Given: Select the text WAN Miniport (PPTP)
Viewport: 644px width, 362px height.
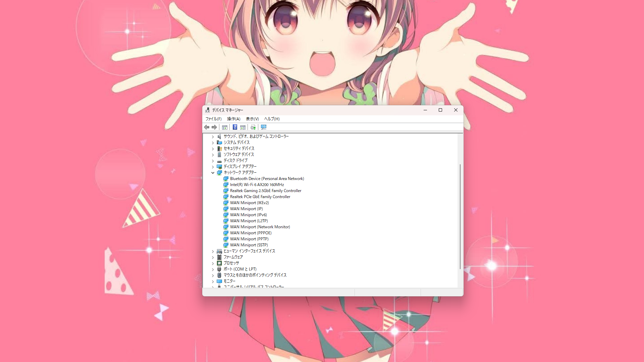Looking at the screenshot, I should [249, 239].
